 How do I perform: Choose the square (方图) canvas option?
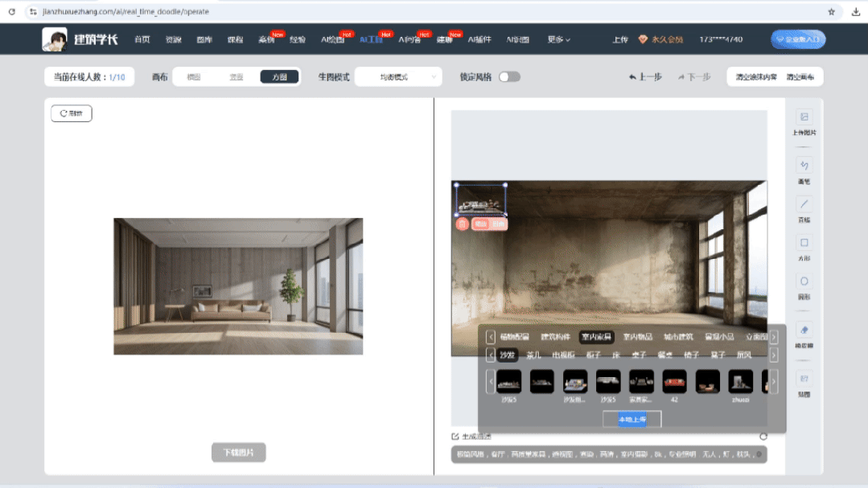280,77
